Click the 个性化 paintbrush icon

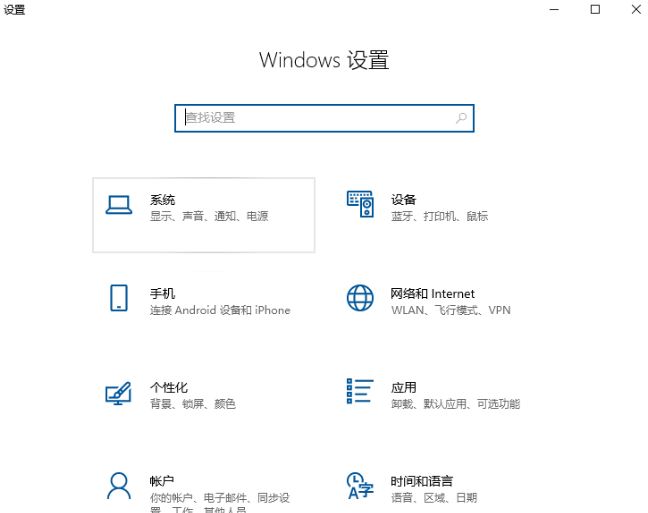tap(119, 392)
